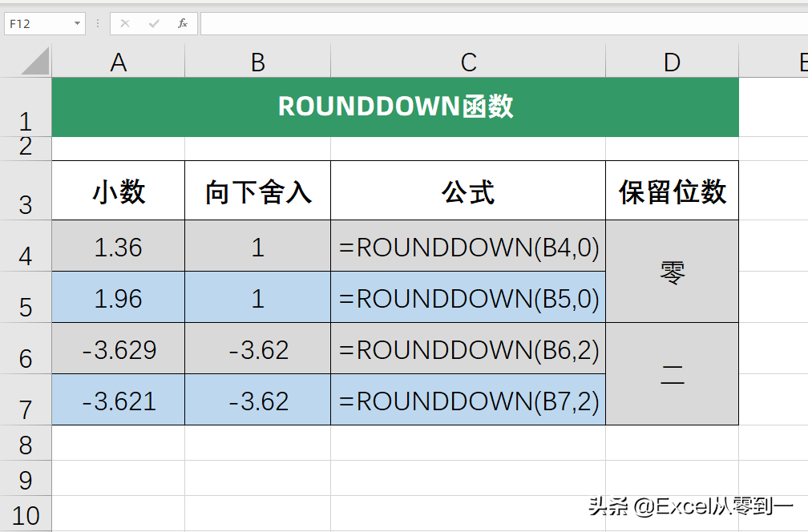The image size is (808, 532).
Task: Select the merged cell labeled 二
Action: [x=672, y=374]
